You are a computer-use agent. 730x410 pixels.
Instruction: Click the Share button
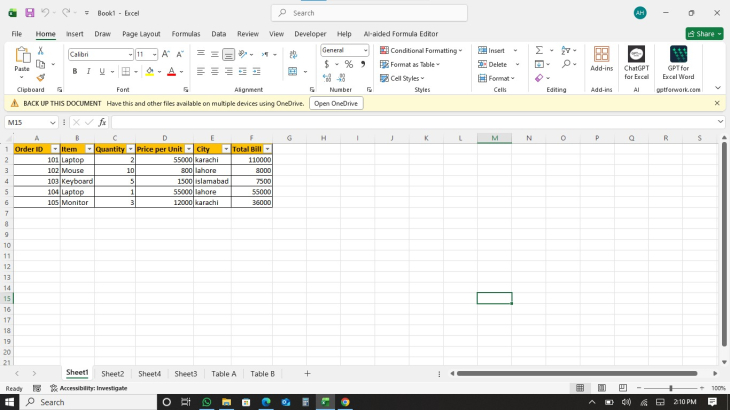click(704, 33)
